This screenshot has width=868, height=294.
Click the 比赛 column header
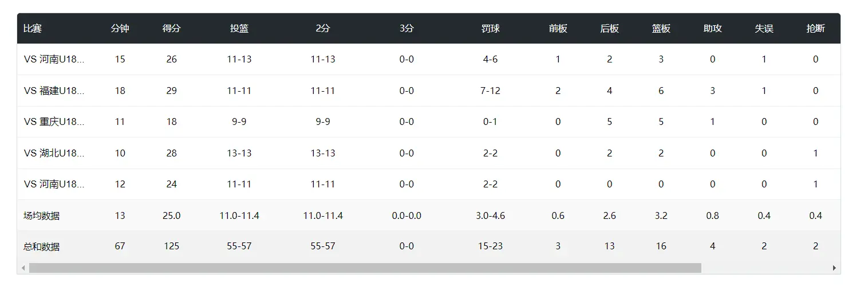(33, 29)
